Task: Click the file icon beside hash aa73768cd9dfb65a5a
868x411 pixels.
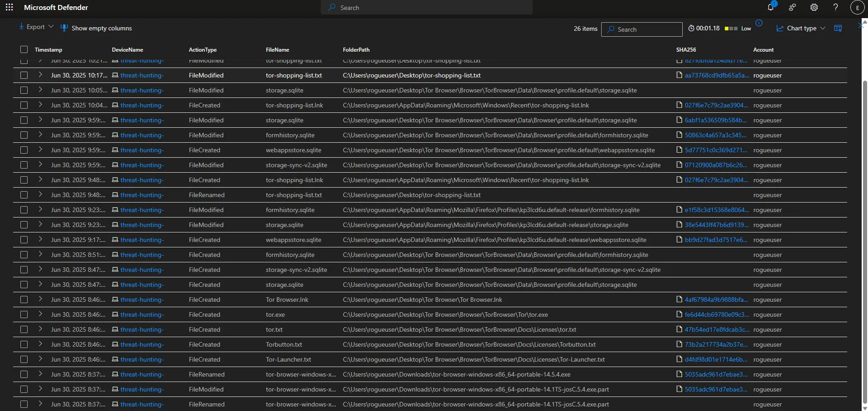Action: pos(679,75)
